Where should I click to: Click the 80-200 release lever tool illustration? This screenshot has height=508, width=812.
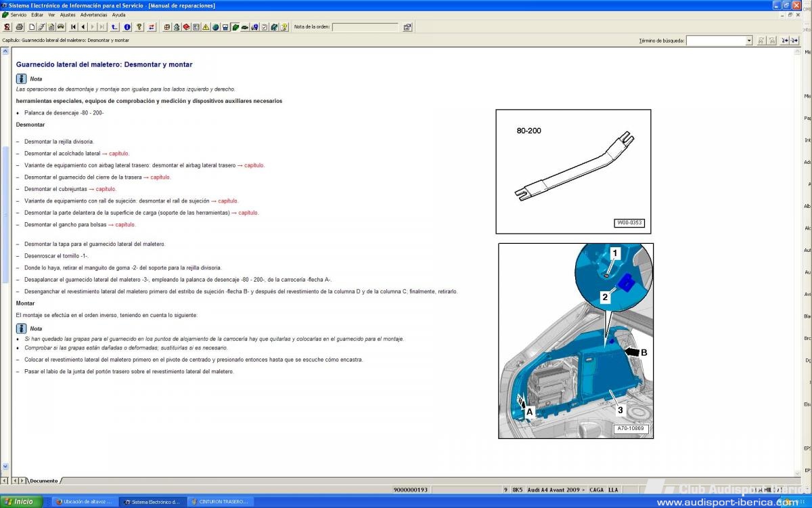[x=573, y=171]
